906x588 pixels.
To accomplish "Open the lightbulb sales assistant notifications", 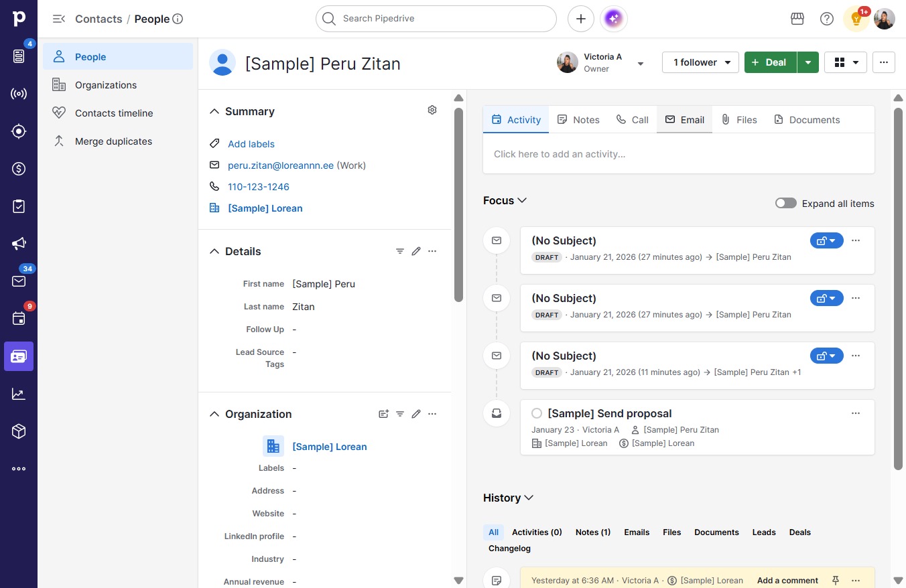I will [x=856, y=19].
